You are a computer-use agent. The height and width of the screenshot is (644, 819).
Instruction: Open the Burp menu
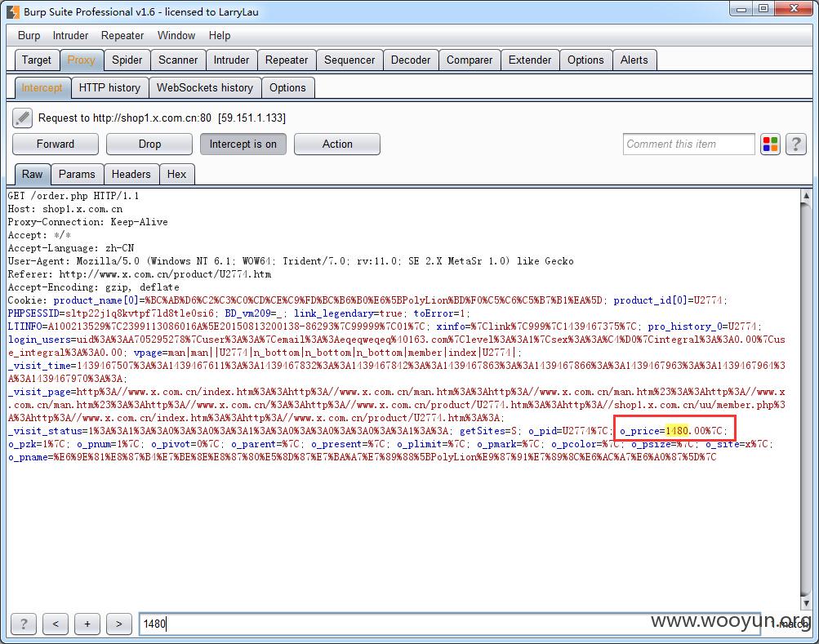pyautogui.click(x=29, y=36)
